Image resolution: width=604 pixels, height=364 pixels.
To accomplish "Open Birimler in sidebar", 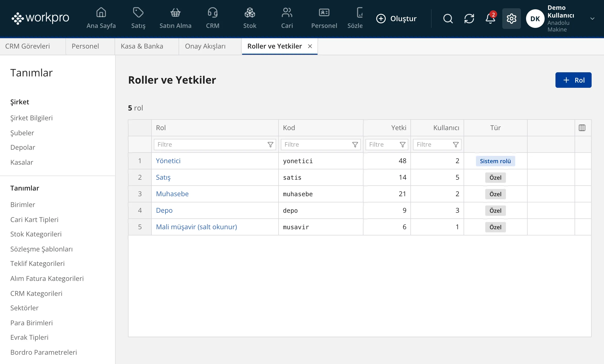I will point(23,205).
